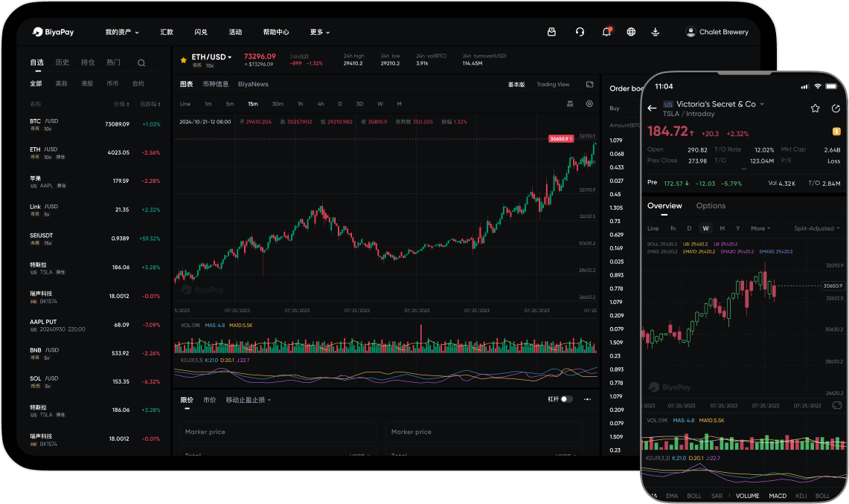Tap the back arrow on the phone

[x=652, y=108]
